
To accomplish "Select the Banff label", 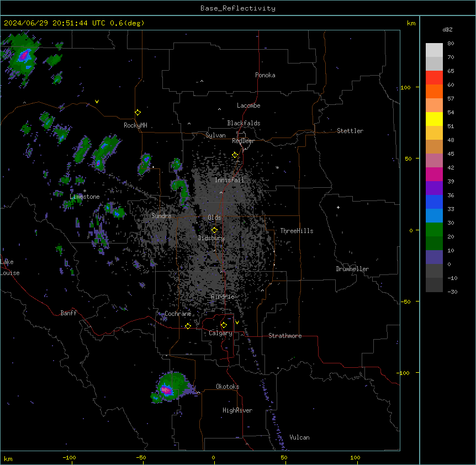I will coord(68,313).
